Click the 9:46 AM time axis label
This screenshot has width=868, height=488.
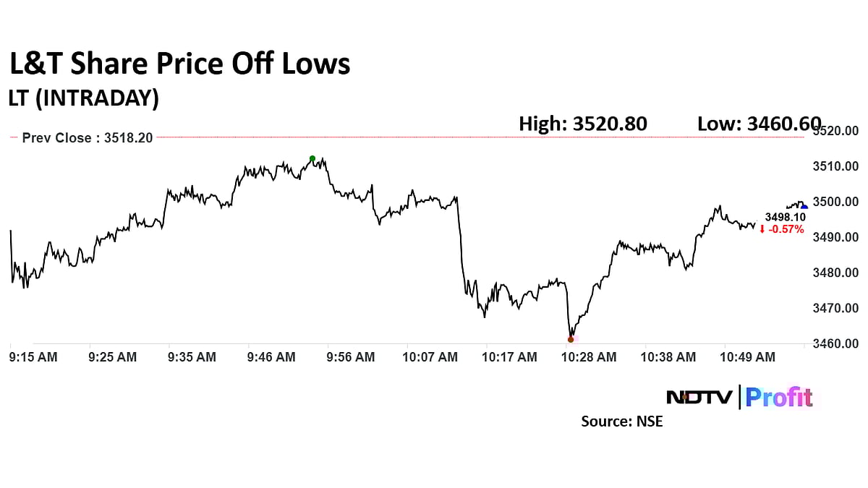click(271, 356)
